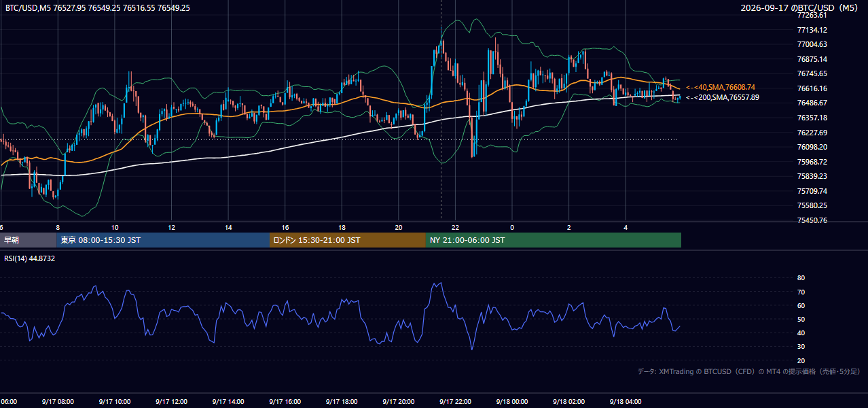This screenshot has height=408, width=868.
Task: Select the 9/17 16:00 time label
Action: point(285,401)
